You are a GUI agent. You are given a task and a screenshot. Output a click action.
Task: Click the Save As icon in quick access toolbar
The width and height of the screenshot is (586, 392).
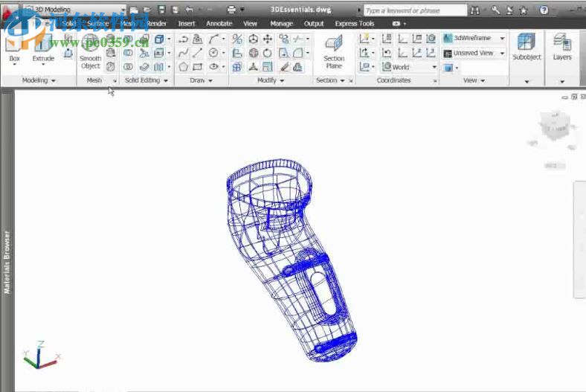pyautogui.click(x=175, y=10)
